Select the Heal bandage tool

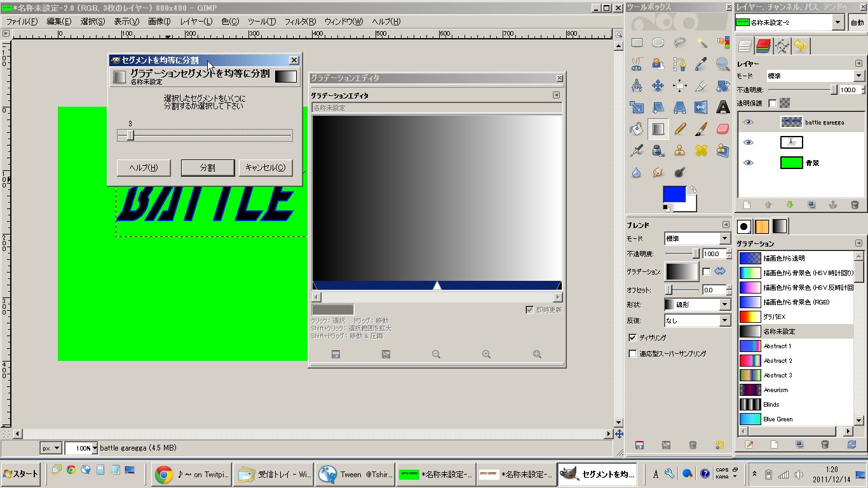click(702, 151)
